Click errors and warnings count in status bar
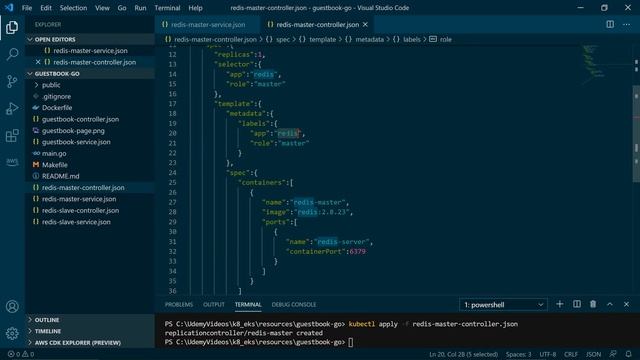The height and width of the screenshot is (360, 640). pyautogui.click(x=20, y=354)
